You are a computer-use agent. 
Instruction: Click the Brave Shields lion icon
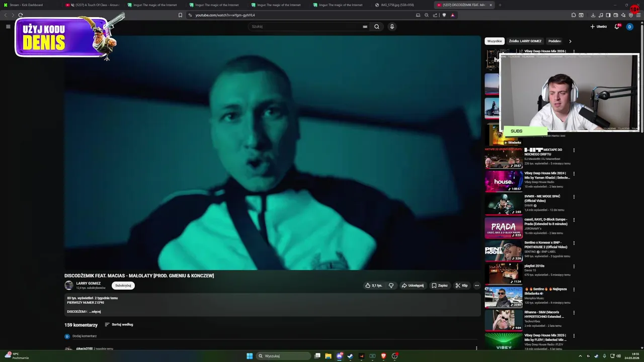coord(444,15)
